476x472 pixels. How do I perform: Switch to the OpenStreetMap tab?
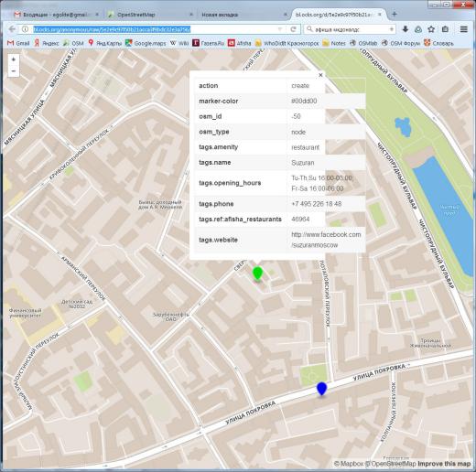pyautogui.click(x=136, y=15)
